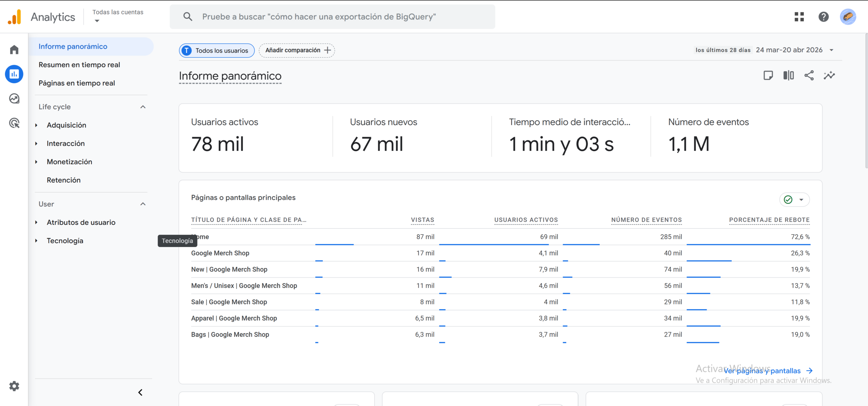This screenshot has height=406, width=868.
Task: Open the date range dropdown arrow
Action: pos(831,50)
